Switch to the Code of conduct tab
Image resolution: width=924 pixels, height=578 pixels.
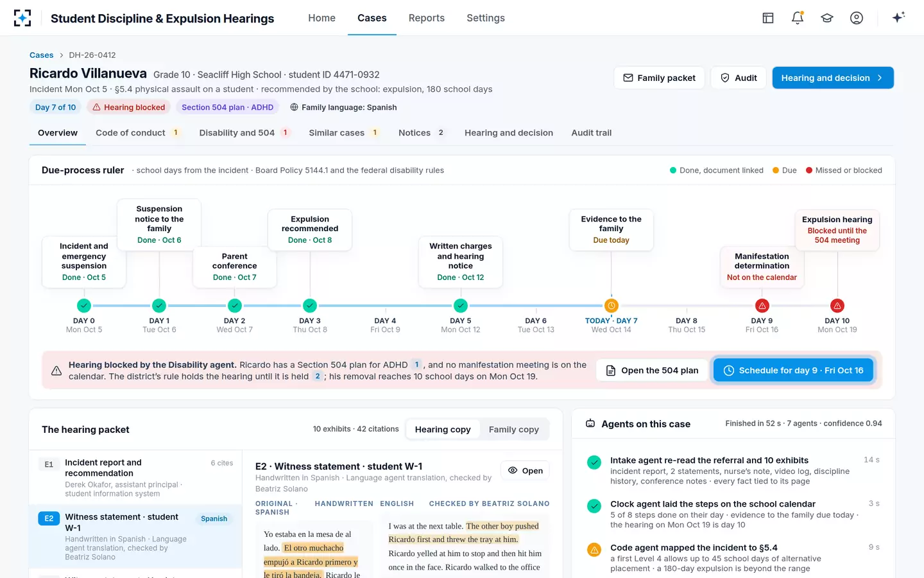pyautogui.click(x=138, y=133)
